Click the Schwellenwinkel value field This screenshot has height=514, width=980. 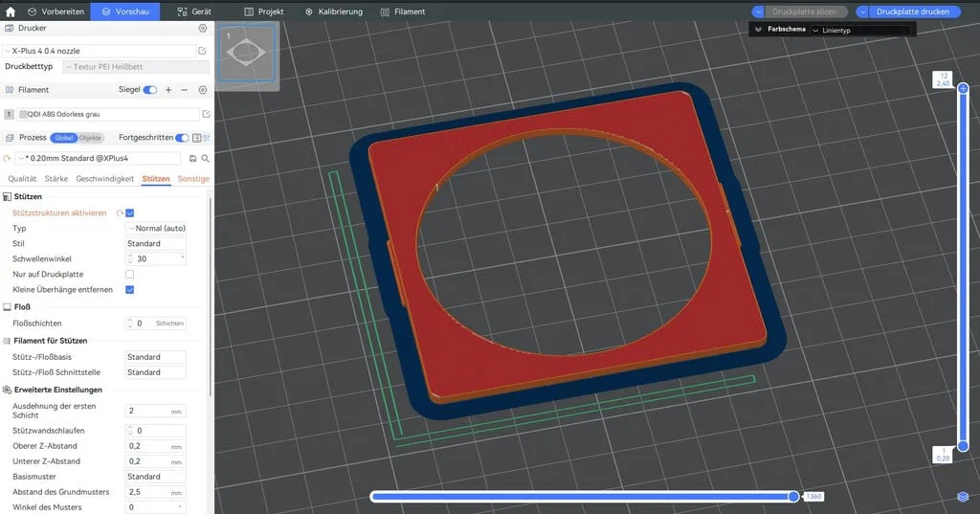[x=156, y=258]
